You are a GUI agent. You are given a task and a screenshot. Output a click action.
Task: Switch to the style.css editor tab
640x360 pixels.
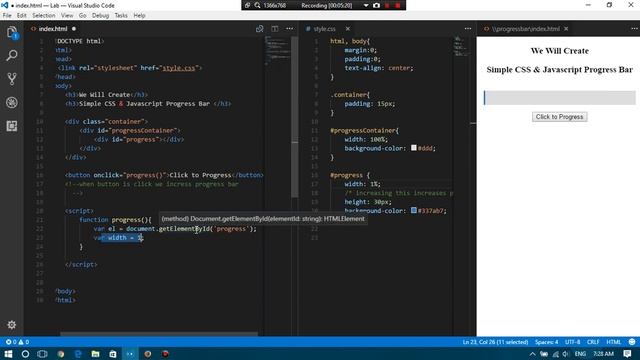[x=324, y=29]
